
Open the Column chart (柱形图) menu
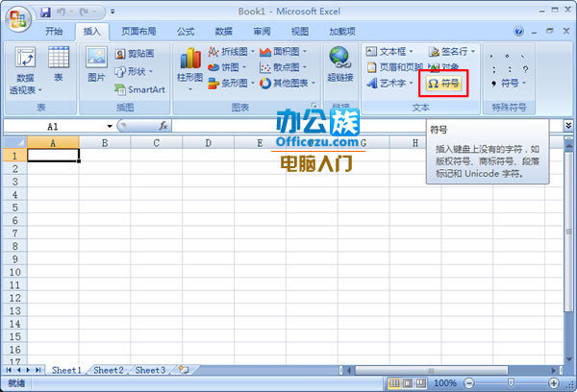(189, 70)
